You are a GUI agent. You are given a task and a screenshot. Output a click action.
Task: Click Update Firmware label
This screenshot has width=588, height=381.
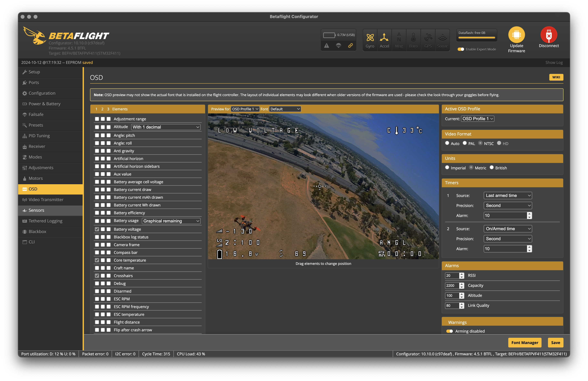coord(516,48)
